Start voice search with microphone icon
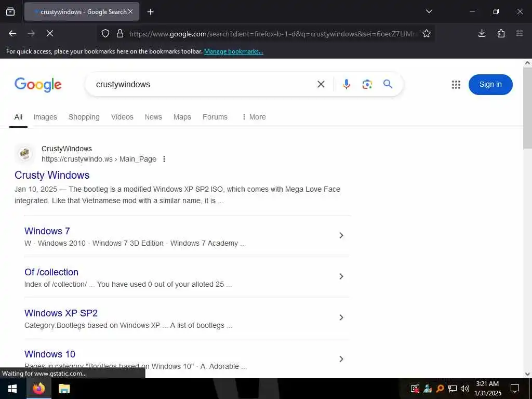 pos(346,84)
